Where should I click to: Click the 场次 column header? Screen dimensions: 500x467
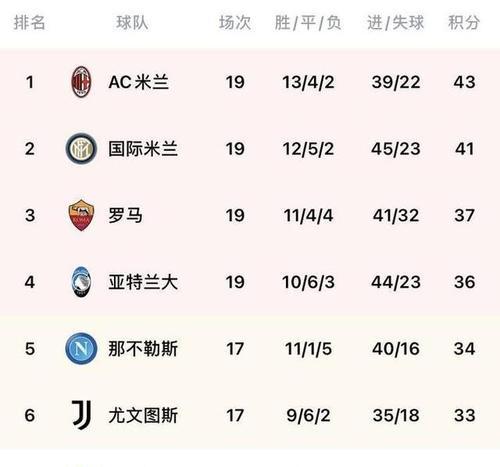click(x=235, y=23)
